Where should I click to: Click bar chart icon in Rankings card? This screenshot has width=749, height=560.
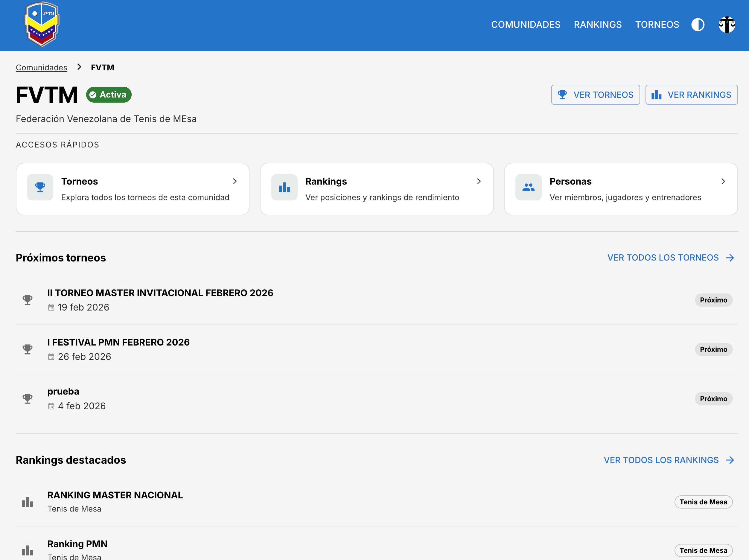(x=284, y=187)
